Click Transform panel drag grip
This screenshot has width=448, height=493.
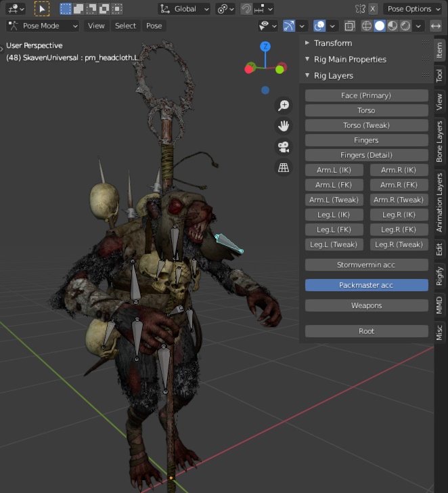click(x=426, y=43)
